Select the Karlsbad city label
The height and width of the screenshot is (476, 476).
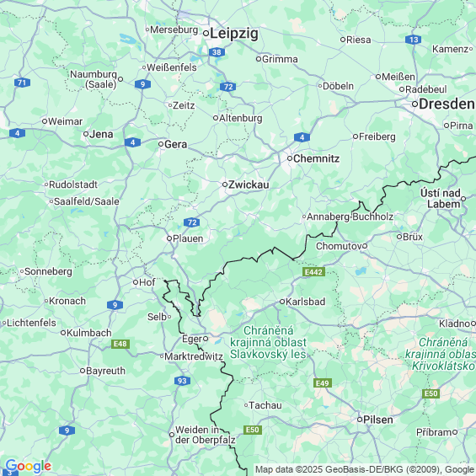coord(305,302)
